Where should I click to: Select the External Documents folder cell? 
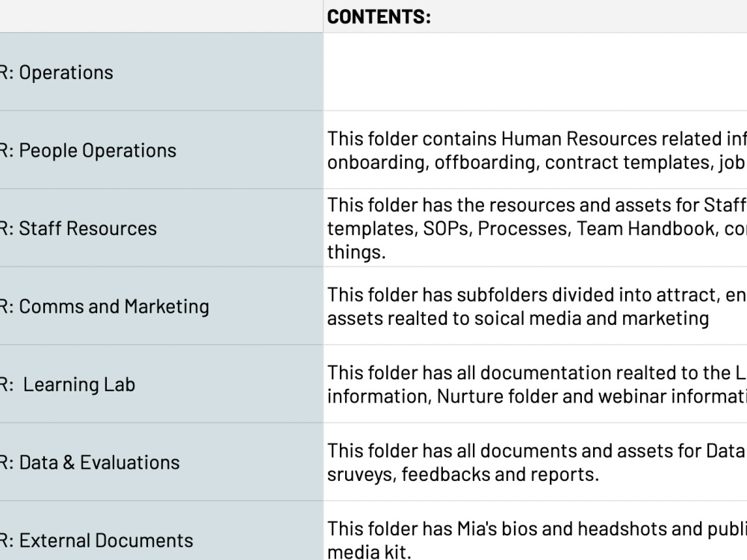tap(161, 531)
